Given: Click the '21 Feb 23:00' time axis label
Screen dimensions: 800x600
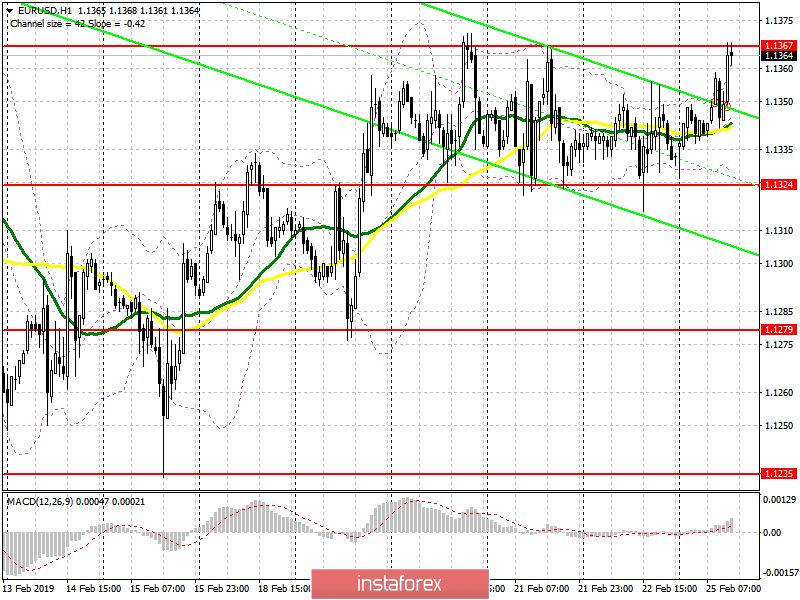Looking at the screenshot, I should point(606,588).
